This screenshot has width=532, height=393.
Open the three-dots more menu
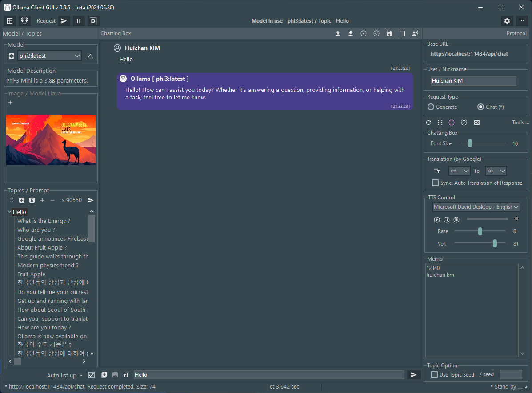tap(521, 21)
